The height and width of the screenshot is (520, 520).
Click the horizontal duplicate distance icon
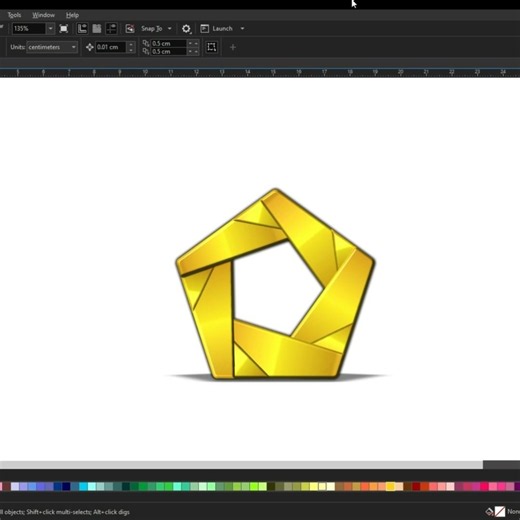tap(146, 43)
